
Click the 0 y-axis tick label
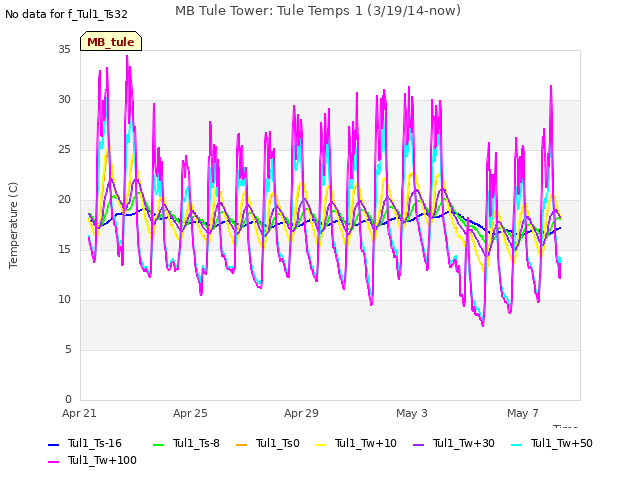coord(68,399)
